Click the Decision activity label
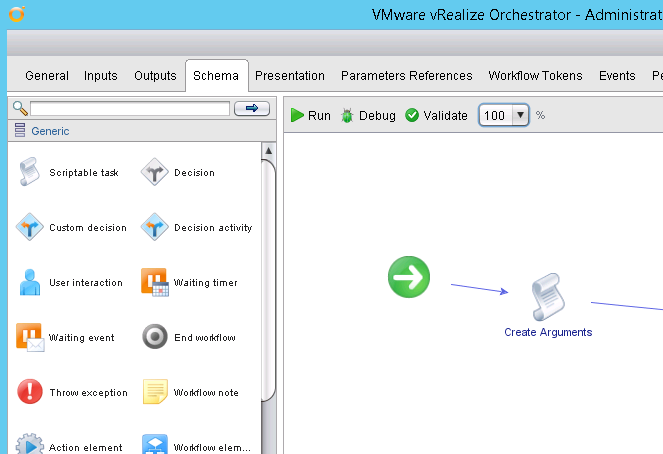Screen dimensions: 663x454 coord(213,227)
